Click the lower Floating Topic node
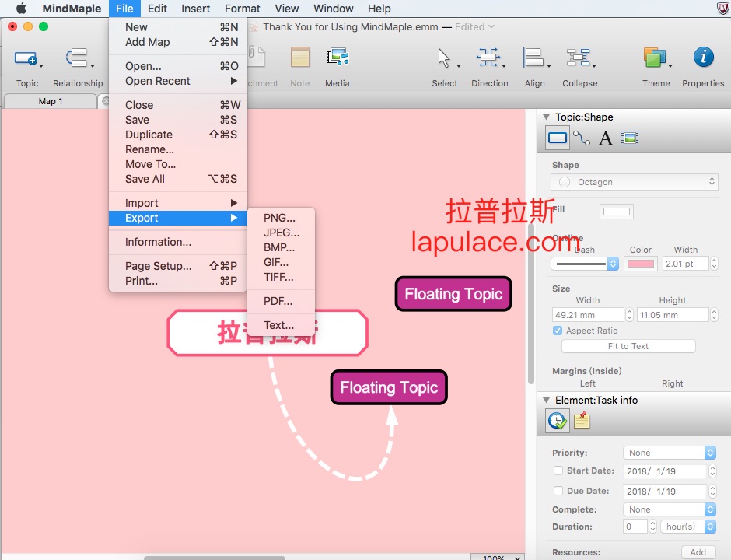Image resolution: width=731 pixels, height=560 pixels. coord(389,387)
